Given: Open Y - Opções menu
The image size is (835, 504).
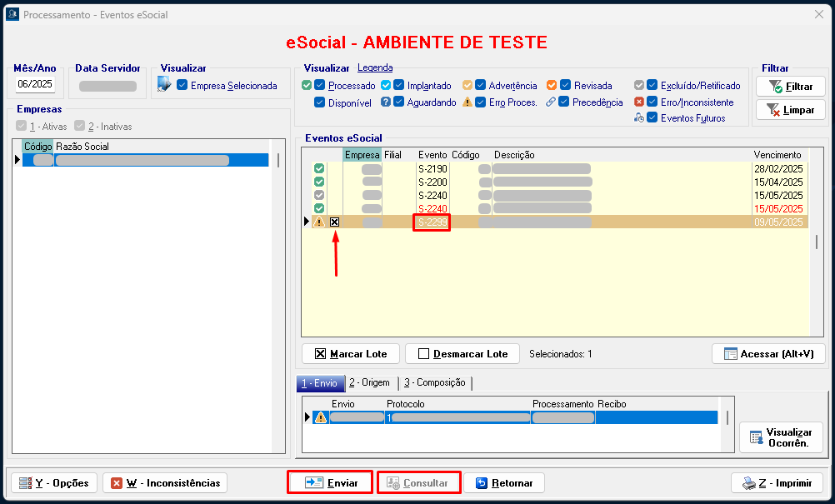Looking at the screenshot, I should pos(54,483).
